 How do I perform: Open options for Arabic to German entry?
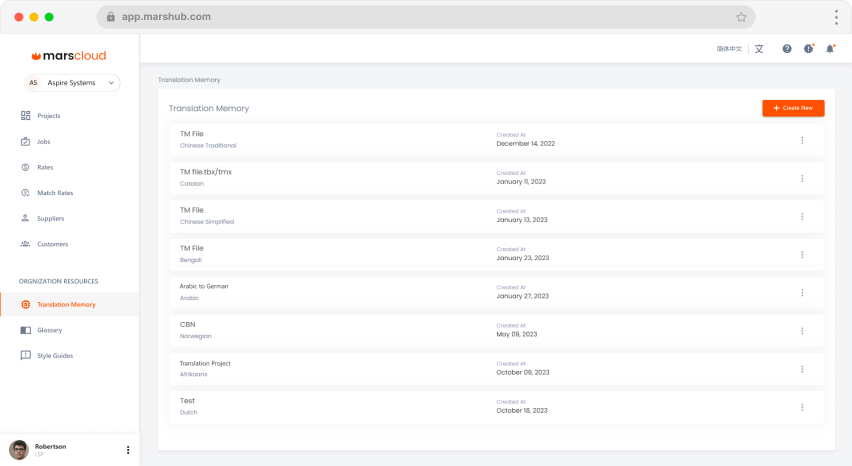pyautogui.click(x=802, y=293)
